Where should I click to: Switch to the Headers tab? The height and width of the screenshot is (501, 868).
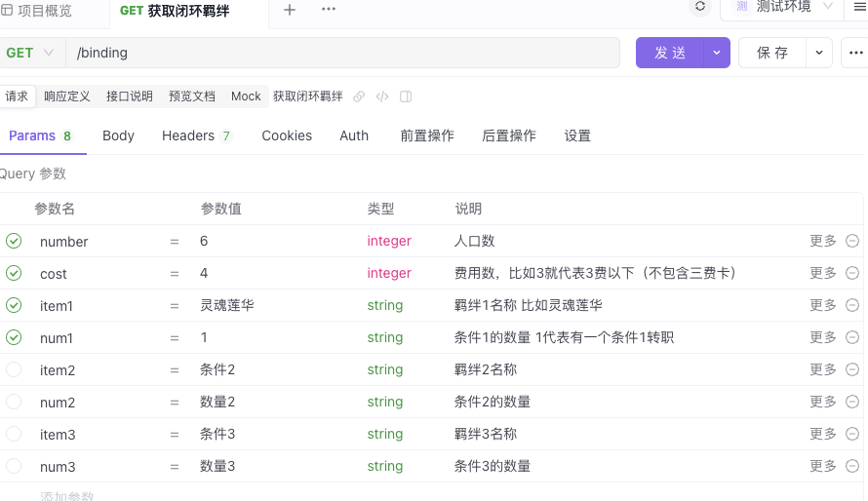tap(196, 136)
